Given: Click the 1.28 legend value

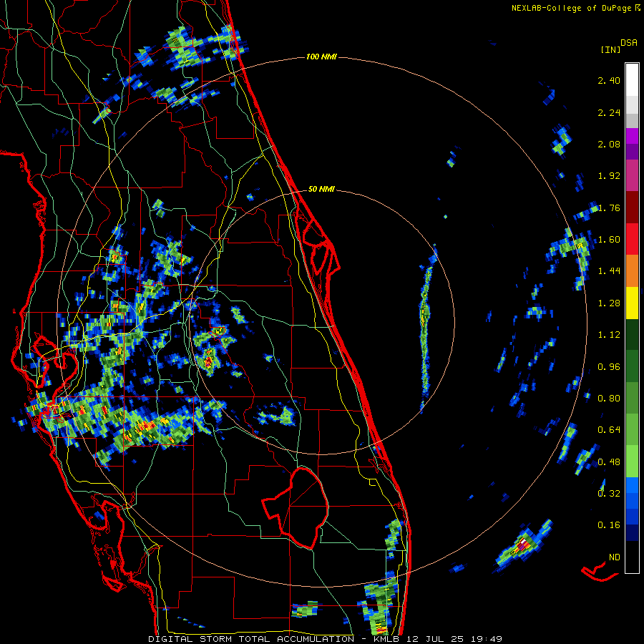Looking at the screenshot, I should point(609,303).
